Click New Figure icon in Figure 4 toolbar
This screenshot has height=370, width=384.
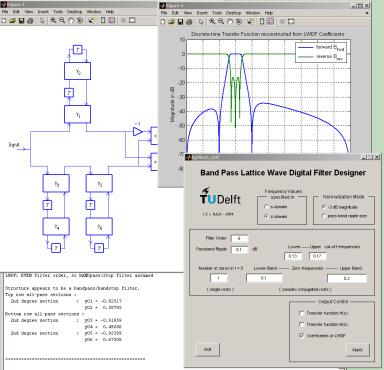(163, 22)
